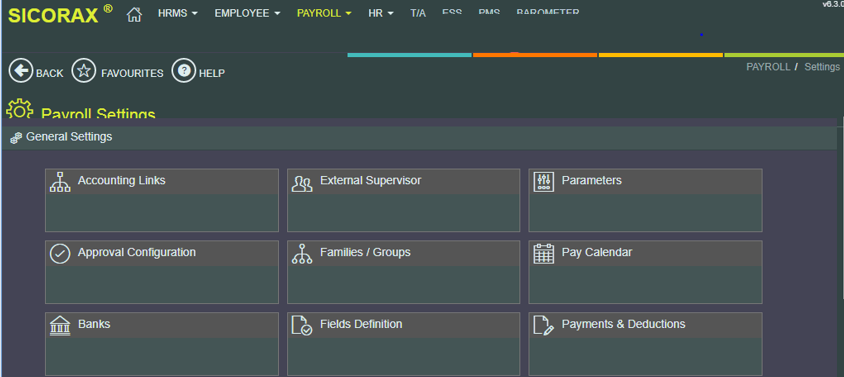Click the Payments & Deductions edit icon
The image size is (844, 377).
544,325
